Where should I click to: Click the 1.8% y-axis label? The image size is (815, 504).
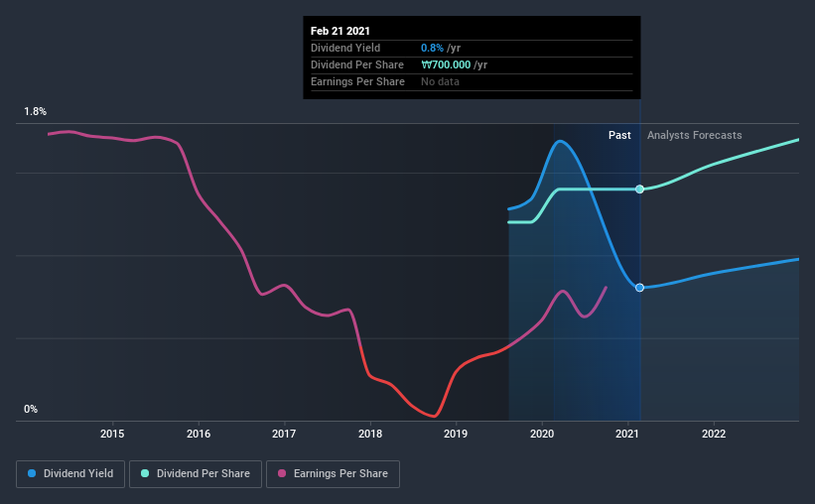36,112
